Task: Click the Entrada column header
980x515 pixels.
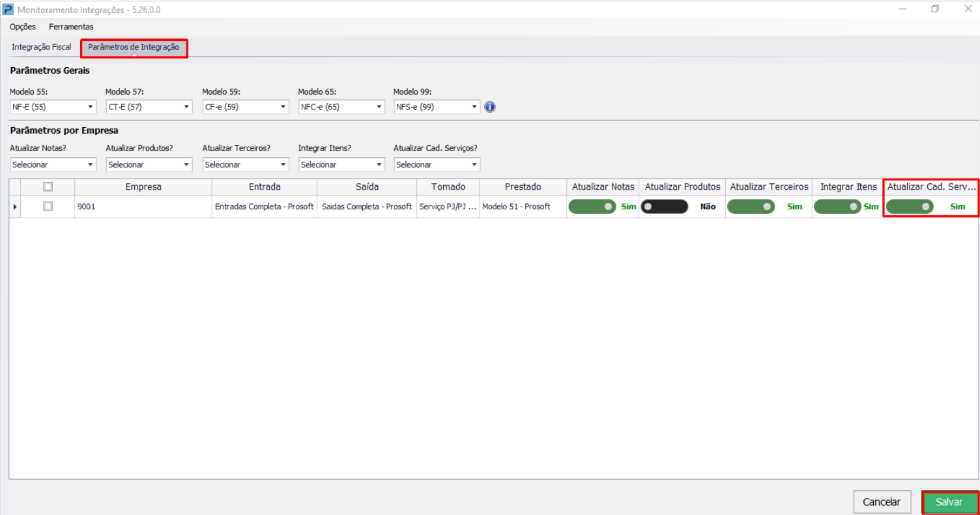Action: point(265,187)
